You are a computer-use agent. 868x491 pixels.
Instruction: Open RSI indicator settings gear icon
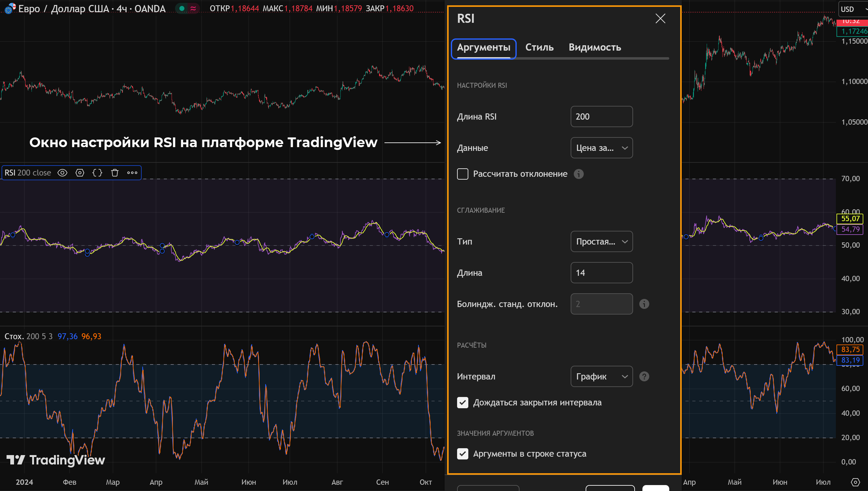point(80,173)
